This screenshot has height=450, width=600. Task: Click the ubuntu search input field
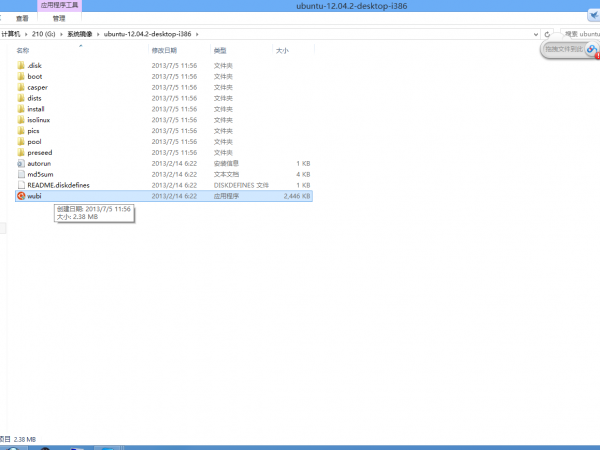coord(575,33)
